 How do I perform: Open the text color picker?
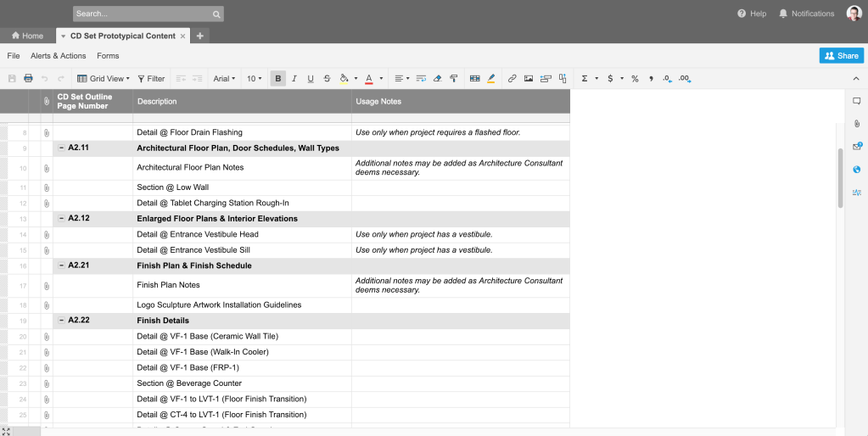(x=369, y=79)
